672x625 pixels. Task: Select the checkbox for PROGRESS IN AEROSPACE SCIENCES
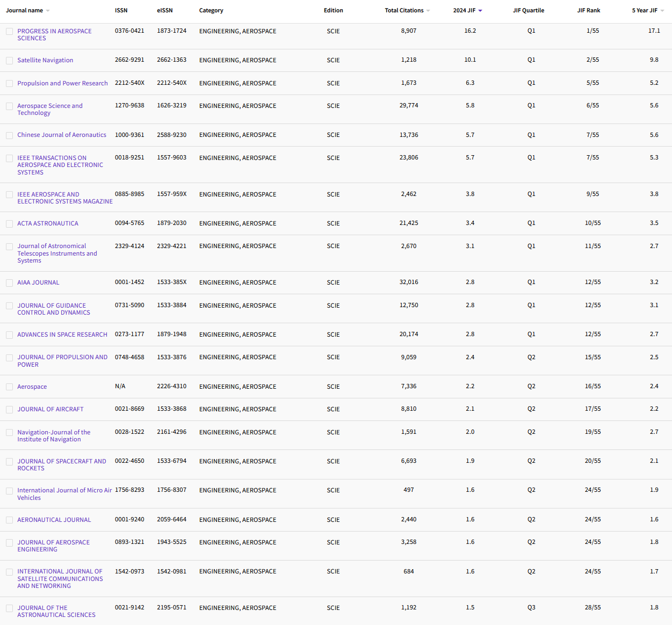pyautogui.click(x=9, y=31)
